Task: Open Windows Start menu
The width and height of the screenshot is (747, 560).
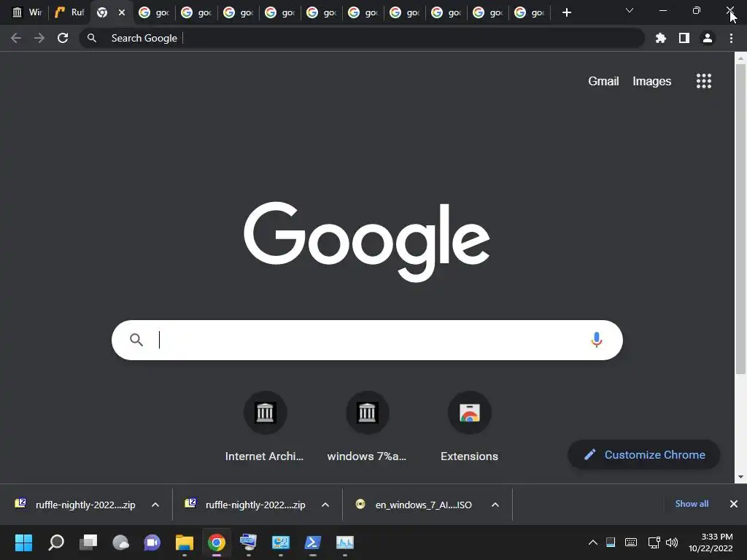Action: 23,542
